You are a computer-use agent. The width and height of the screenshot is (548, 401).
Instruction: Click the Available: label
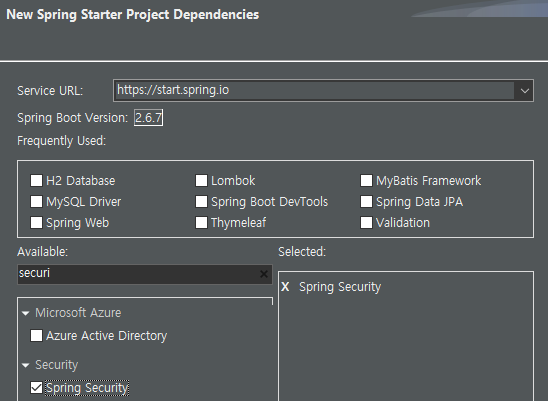click(42, 252)
